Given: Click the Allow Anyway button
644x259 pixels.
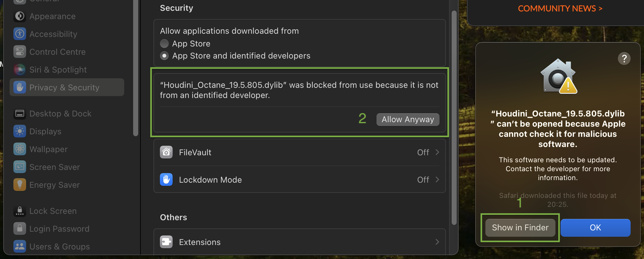Looking at the screenshot, I should tap(408, 120).
